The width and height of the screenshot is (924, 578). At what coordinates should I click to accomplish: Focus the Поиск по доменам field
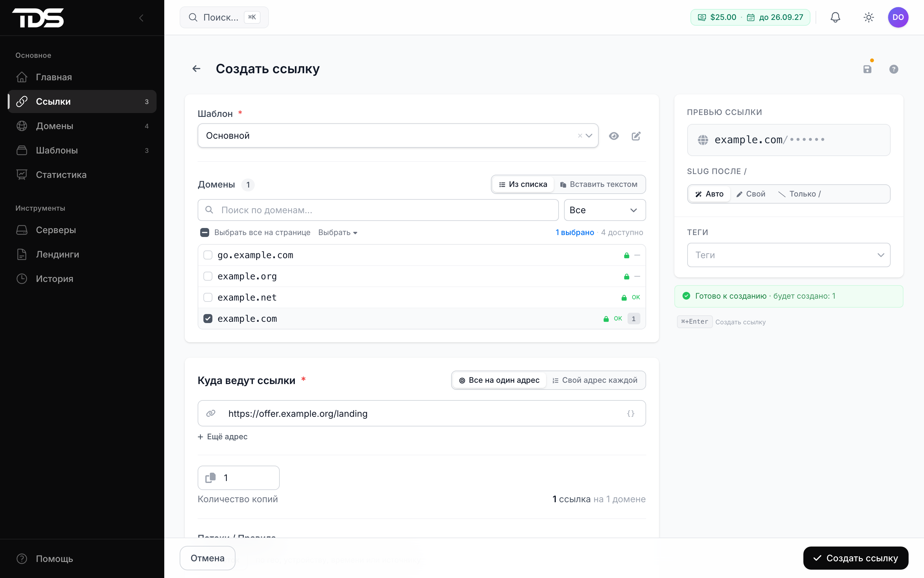point(378,210)
